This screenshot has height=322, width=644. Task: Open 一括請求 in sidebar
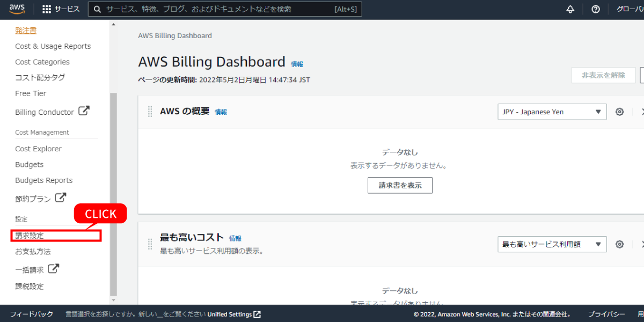point(30,270)
